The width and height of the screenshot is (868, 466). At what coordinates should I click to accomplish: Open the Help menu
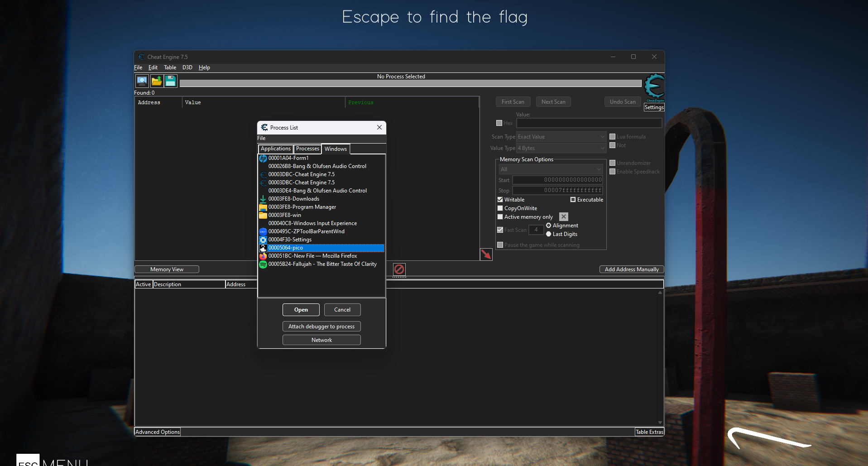204,67
